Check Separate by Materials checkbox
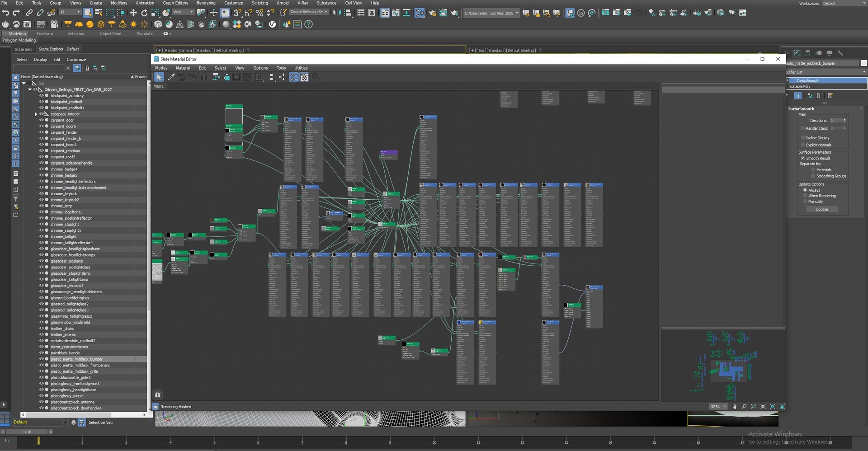This screenshot has width=868, height=451. coord(813,170)
